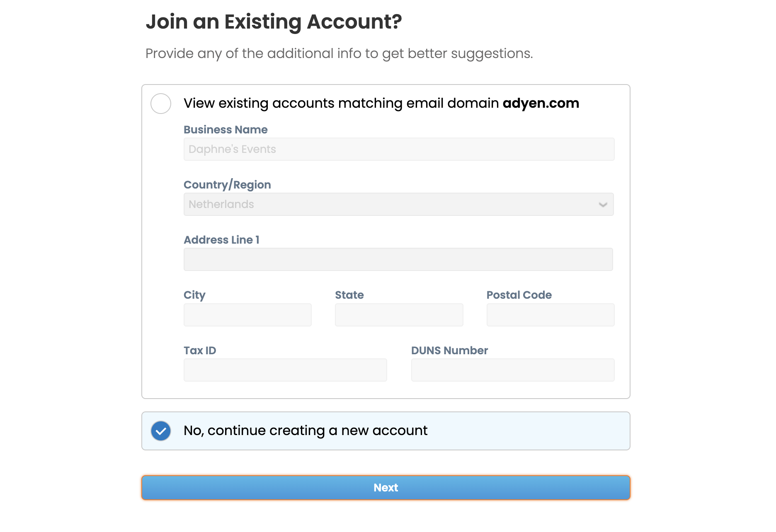776x532 pixels.
Task: Click the chevron on the Netherlands selector
Action: [603, 204]
